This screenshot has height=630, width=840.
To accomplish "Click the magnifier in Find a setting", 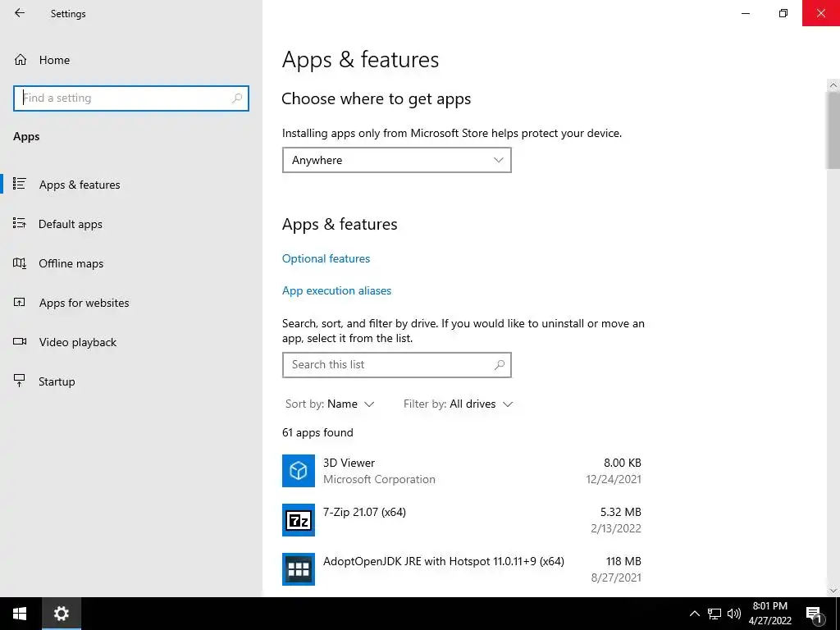I will click(x=237, y=98).
